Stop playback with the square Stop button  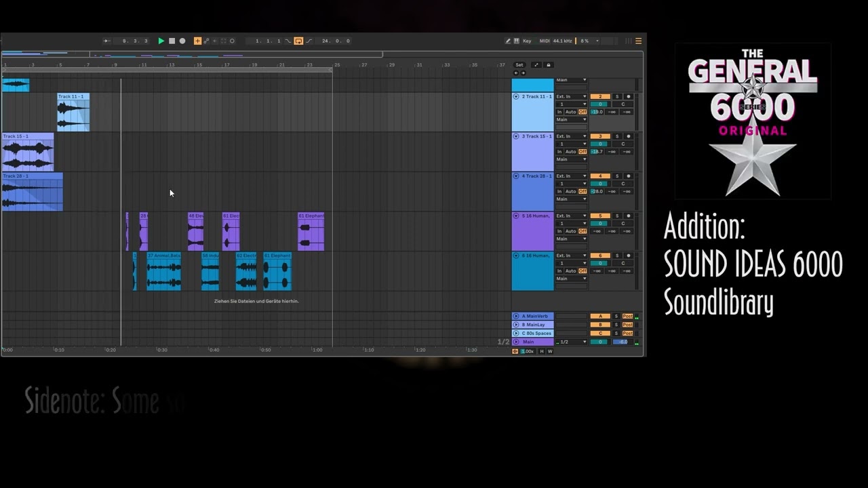point(172,41)
